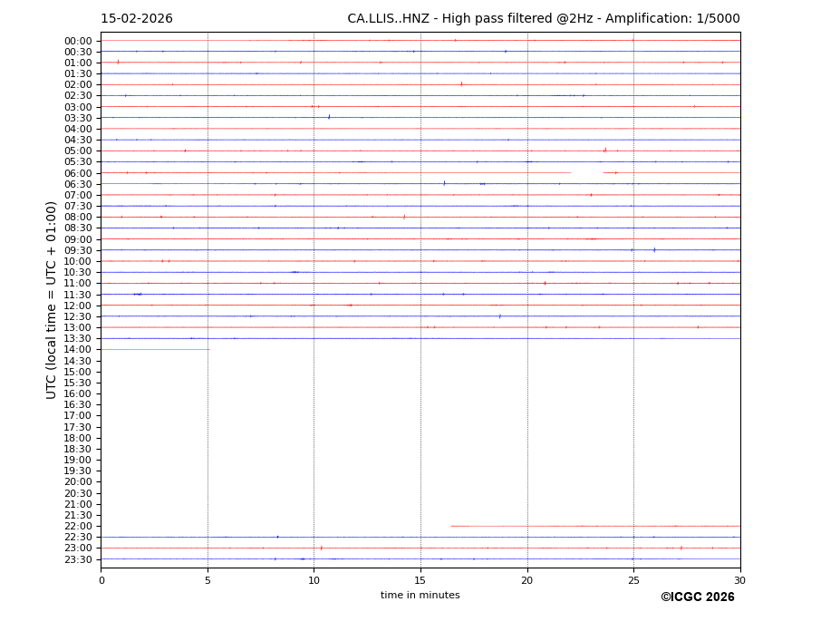This screenshot has height=631, width=840.
Task: Click the 30 tick on minutes axis
Action: click(x=739, y=580)
